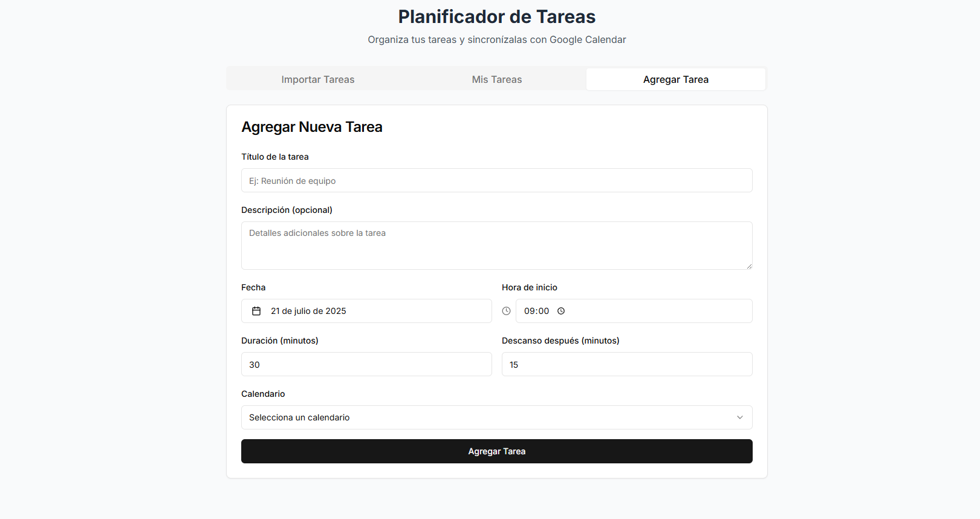Click the "Descripción (opcional)" label

point(287,210)
